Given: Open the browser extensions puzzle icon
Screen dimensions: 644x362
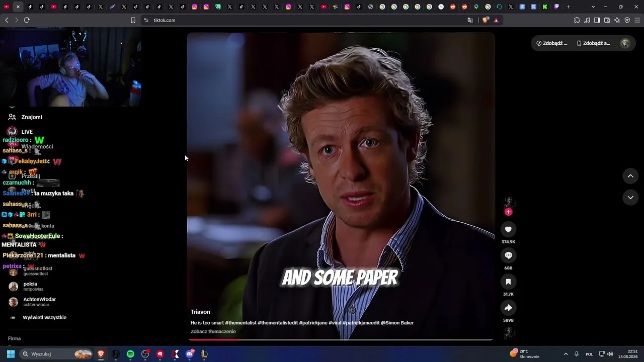Looking at the screenshot, I should [577, 20].
